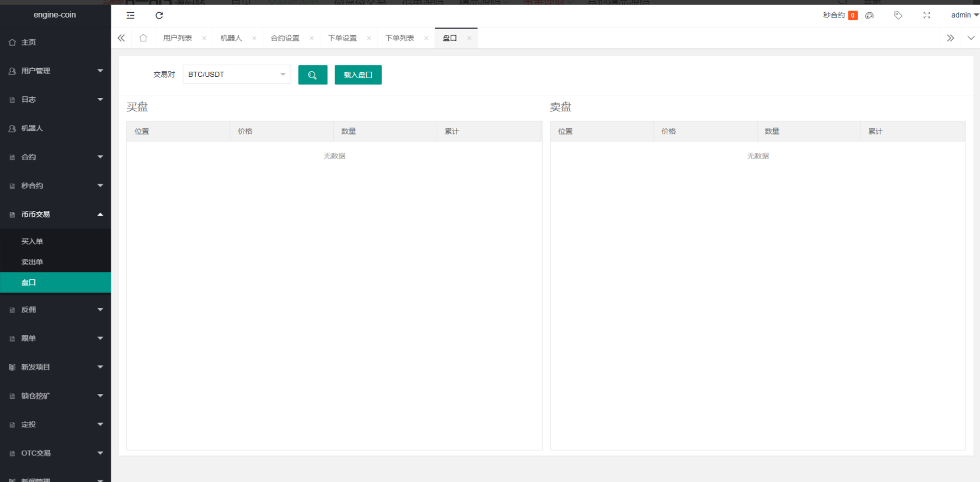This screenshot has width=980, height=482.
Task: Expand the 用户管理 sidebar menu
Action: tap(55, 71)
